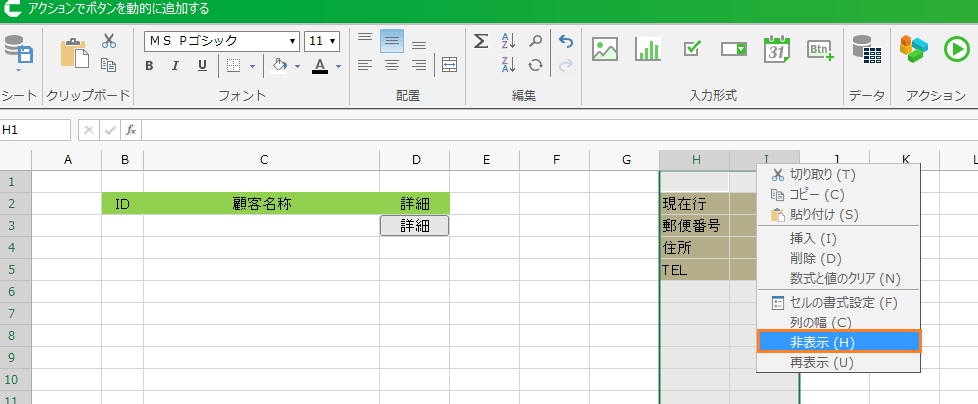Insert an image cell type
This screenshot has width=978, height=404.
(x=605, y=49)
